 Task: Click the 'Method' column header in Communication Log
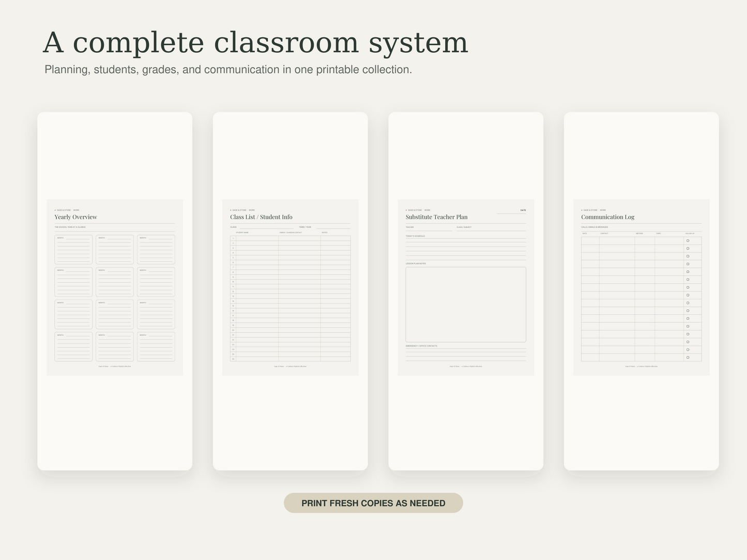(x=639, y=234)
